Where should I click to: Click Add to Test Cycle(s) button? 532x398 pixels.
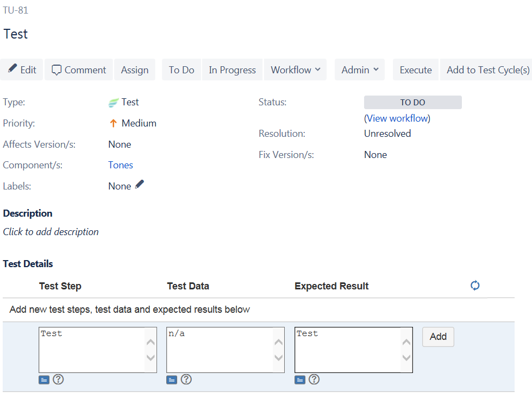[x=487, y=70]
